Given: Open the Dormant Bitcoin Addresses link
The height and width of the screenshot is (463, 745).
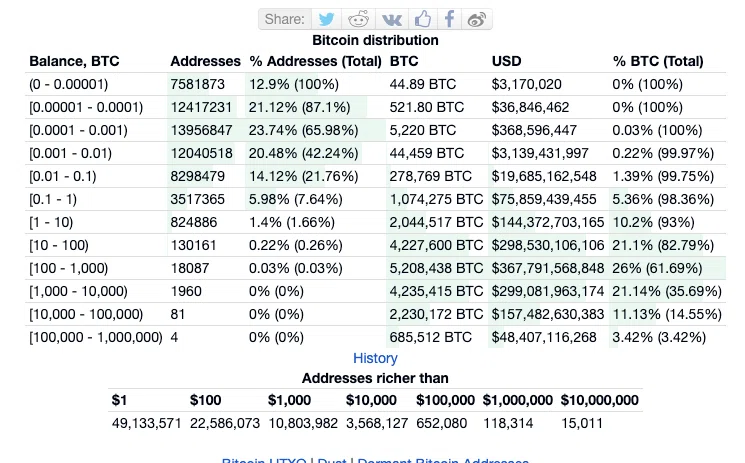Looking at the screenshot, I should (x=443, y=460).
